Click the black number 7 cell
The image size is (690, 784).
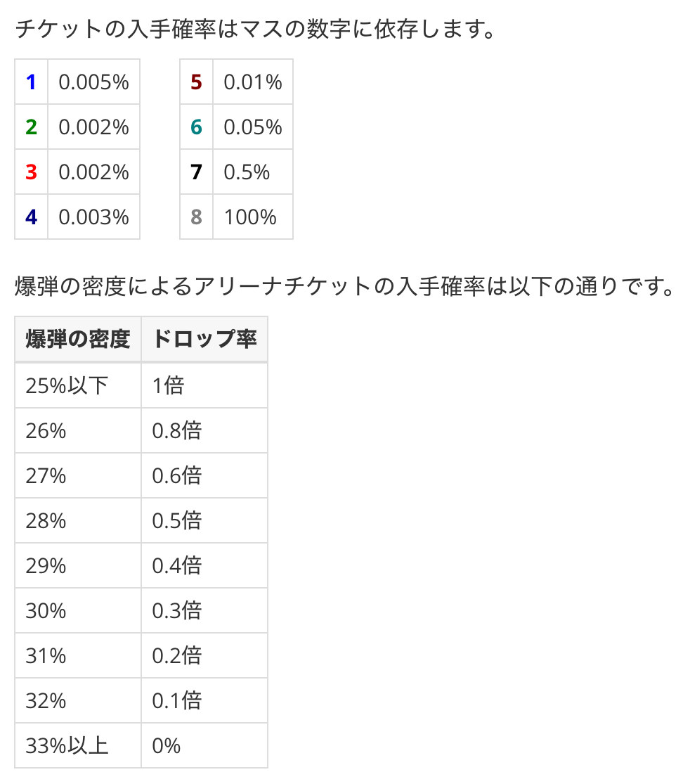(x=196, y=172)
